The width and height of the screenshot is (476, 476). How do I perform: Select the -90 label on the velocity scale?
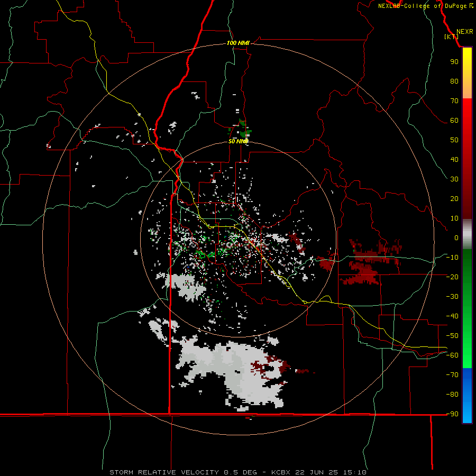click(x=452, y=414)
